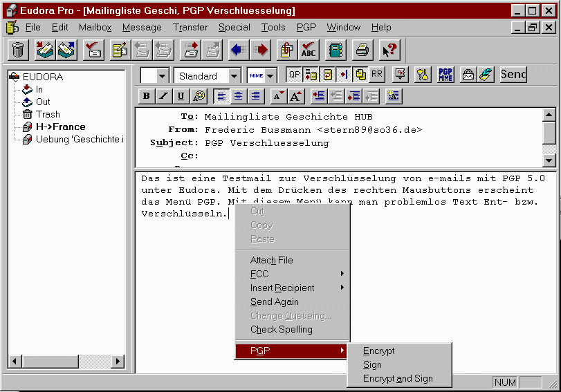Toggle bold text formatting
Image resolution: width=561 pixels, height=392 pixels.
(146, 96)
